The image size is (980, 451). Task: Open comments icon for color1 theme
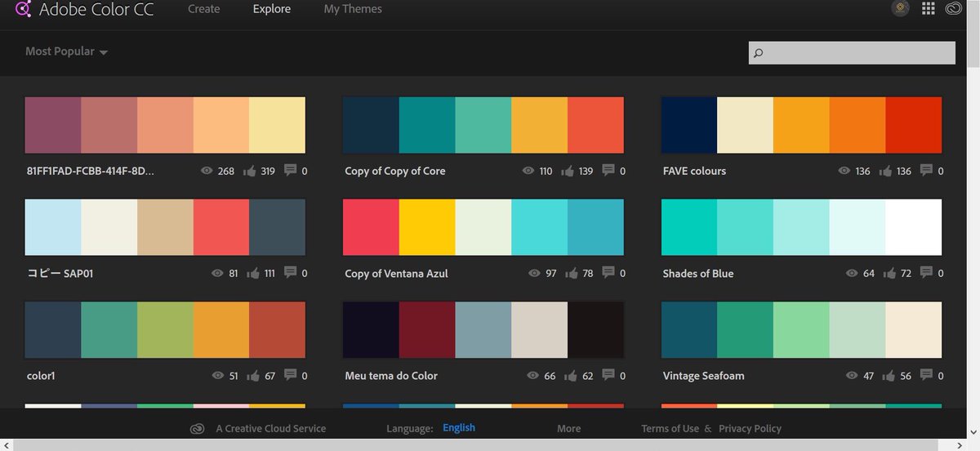[x=291, y=374]
